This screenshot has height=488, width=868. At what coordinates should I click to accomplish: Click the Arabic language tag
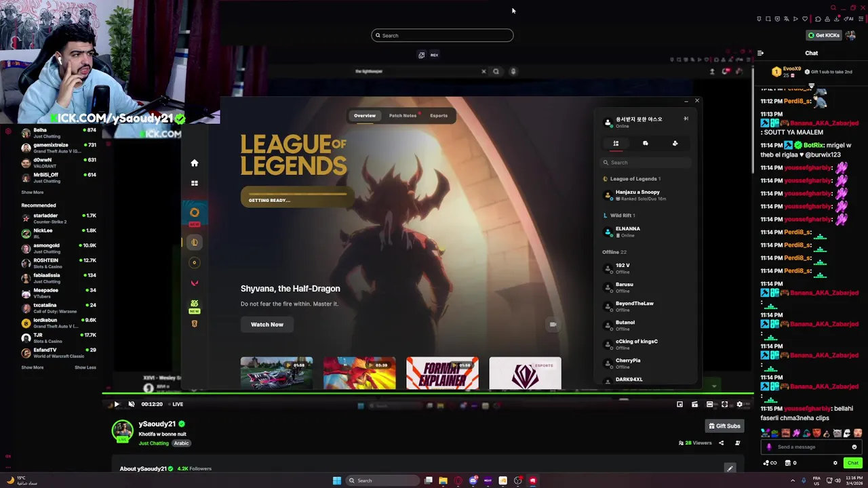(x=181, y=443)
